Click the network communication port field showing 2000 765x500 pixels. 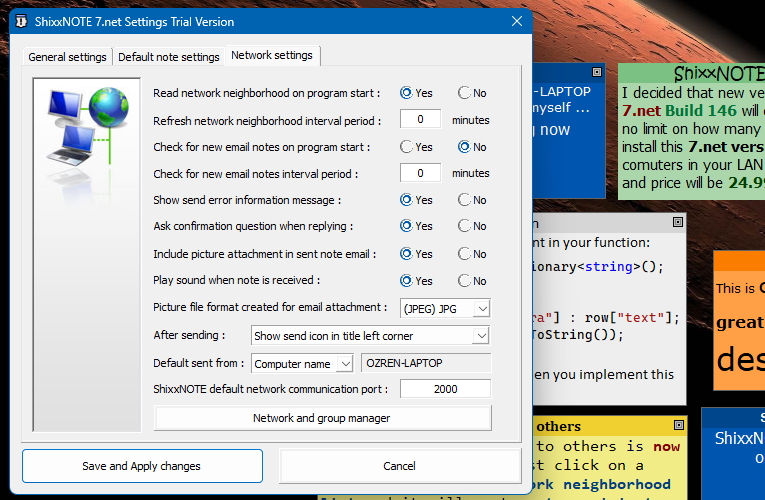click(x=445, y=389)
